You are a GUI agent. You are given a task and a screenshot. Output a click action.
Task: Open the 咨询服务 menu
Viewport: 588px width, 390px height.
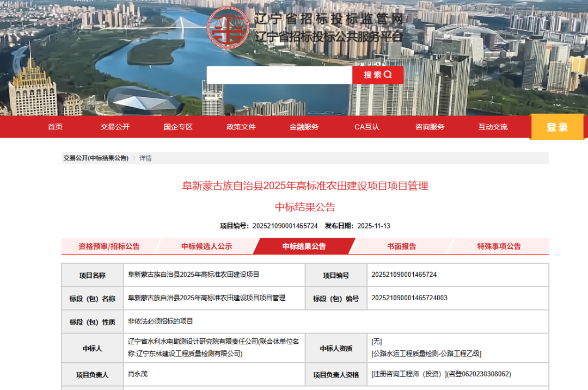click(x=430, y=127)
